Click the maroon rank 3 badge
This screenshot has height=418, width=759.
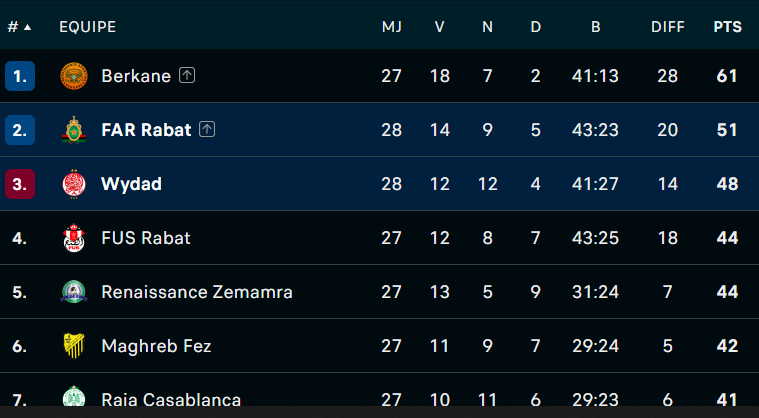[20, 184]
